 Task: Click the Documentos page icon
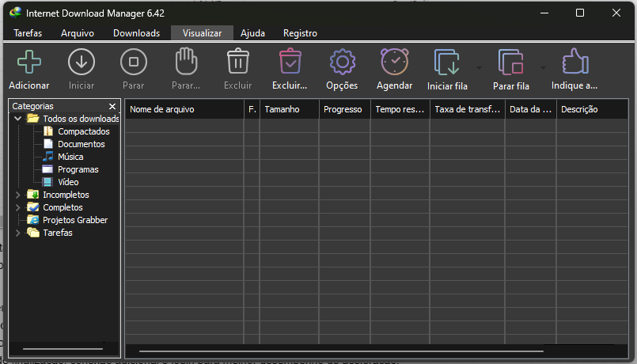[x=48, y=144]
